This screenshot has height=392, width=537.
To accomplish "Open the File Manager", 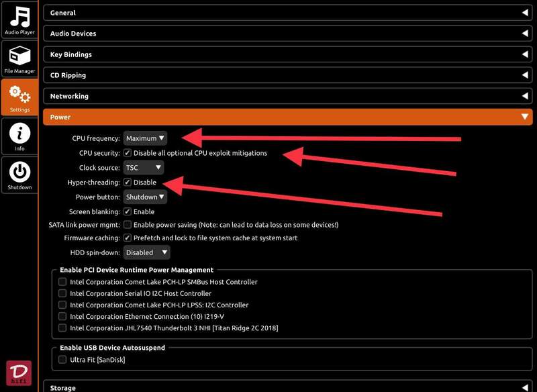I will click(x=19, y=59).
